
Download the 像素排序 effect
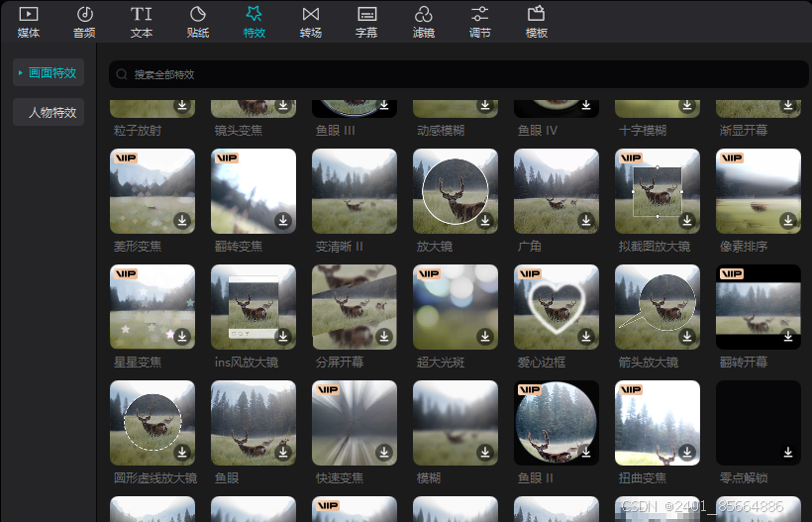coord(787,221)
